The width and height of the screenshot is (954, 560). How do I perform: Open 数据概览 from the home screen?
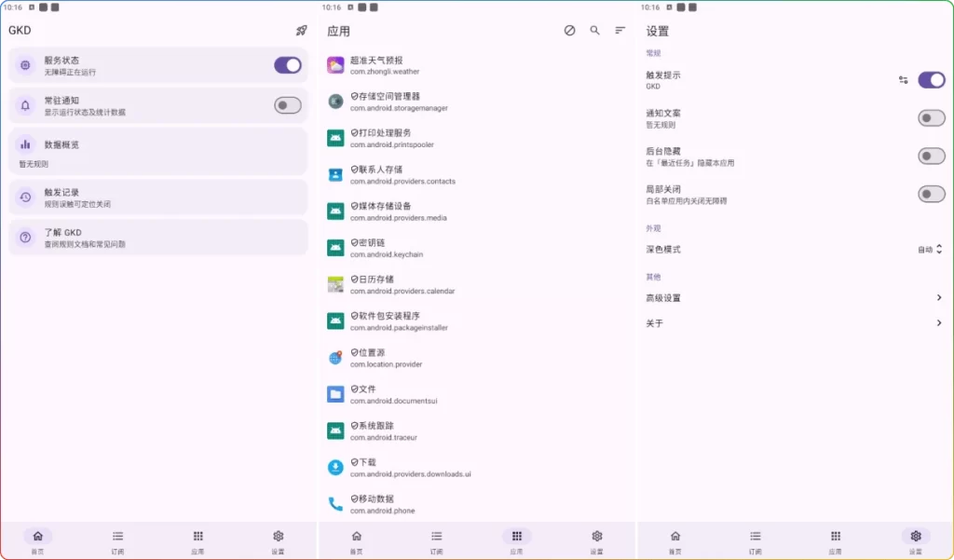(158, 151)
